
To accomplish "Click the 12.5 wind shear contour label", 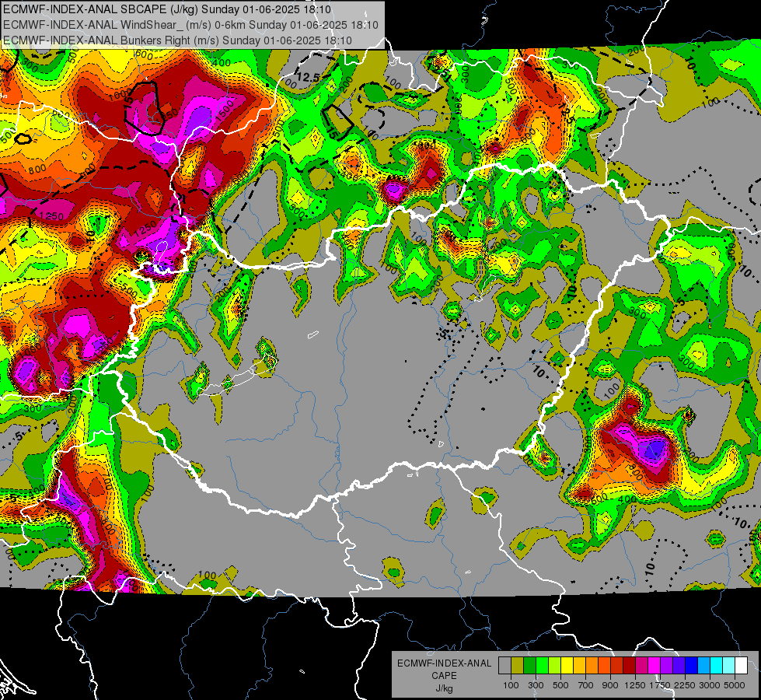I will point(308,77).
